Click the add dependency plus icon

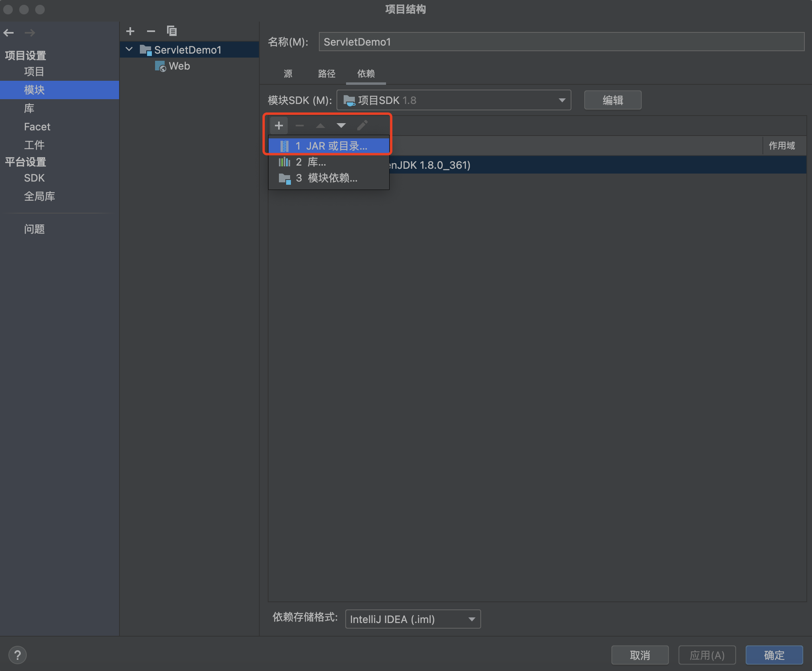(279, 126)
